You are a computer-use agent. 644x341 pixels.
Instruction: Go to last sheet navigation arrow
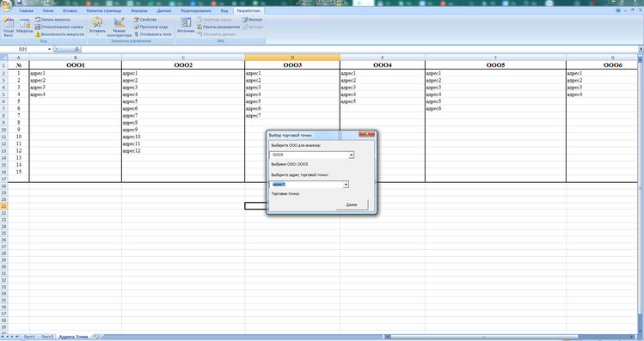[x=18, y=337]
